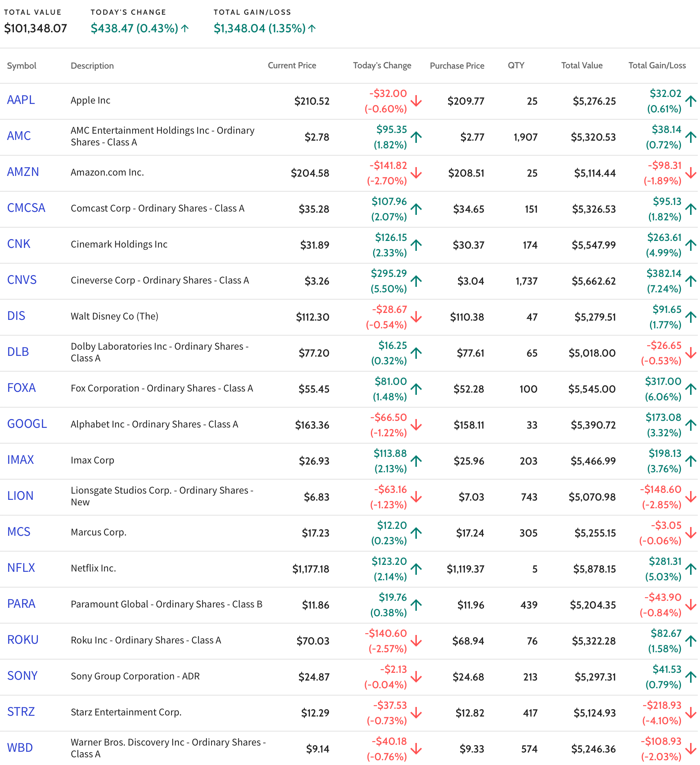700x765 pixels.
Task: Open the LION symbol link
Action: (21, 496)
